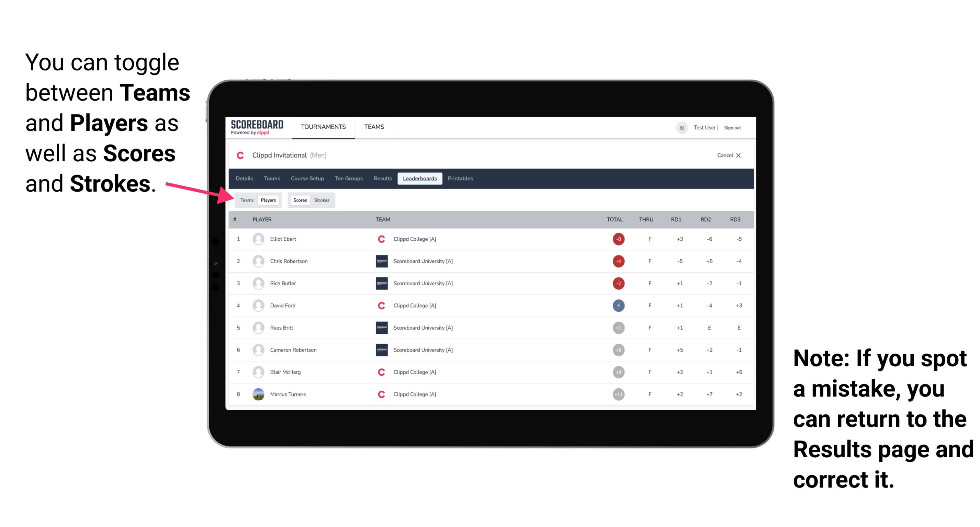Screen dimensions: 980x527
Task: Select the Results tab
Action: 383,179
